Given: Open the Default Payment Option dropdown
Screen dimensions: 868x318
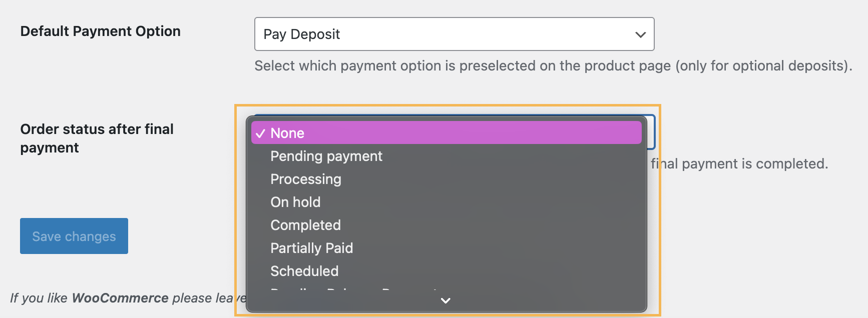Looking at the screenshot, I should point(454,34).
